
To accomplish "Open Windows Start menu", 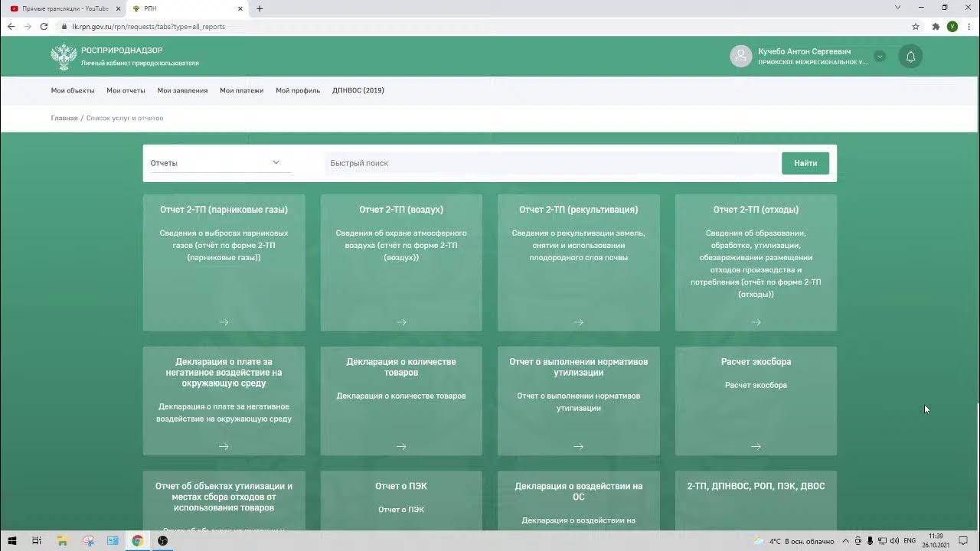I will (12, 540).
